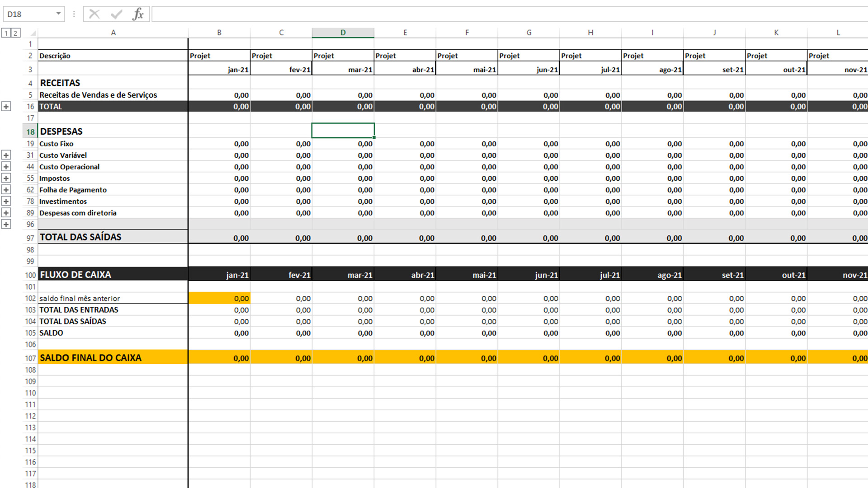The width and height of the screenshot is (868, 488).
Task: Click the 'FLUXO DE CAIXA' header cell
Action: click(x=113, y=274)
